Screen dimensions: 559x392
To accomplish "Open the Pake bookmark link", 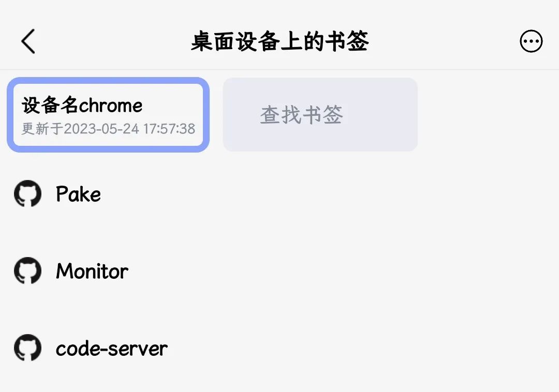I will (78, 194).
